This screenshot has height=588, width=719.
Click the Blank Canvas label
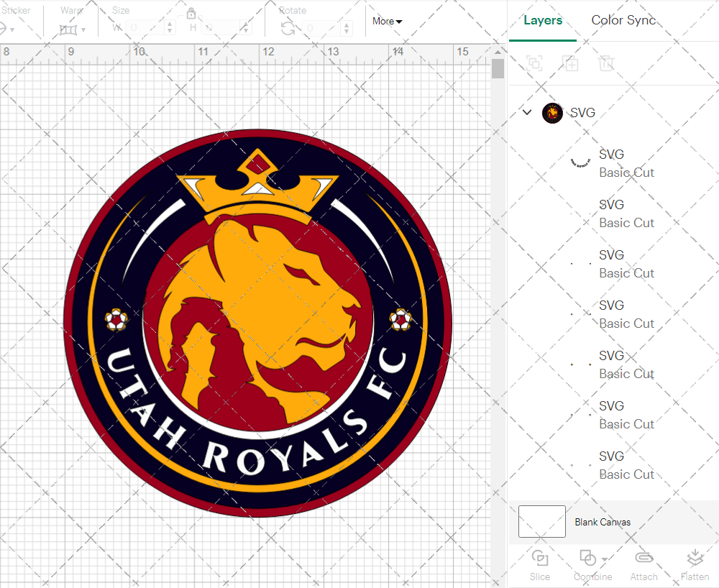[x=603, y=522]
